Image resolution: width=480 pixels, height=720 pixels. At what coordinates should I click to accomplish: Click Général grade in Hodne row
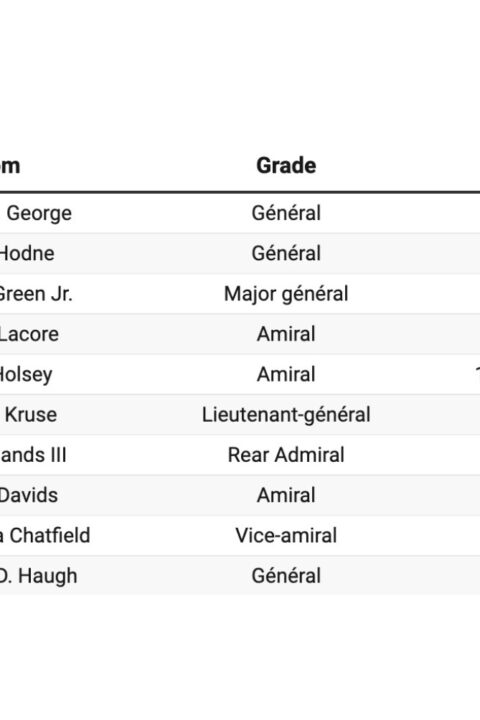coord(286,253)
